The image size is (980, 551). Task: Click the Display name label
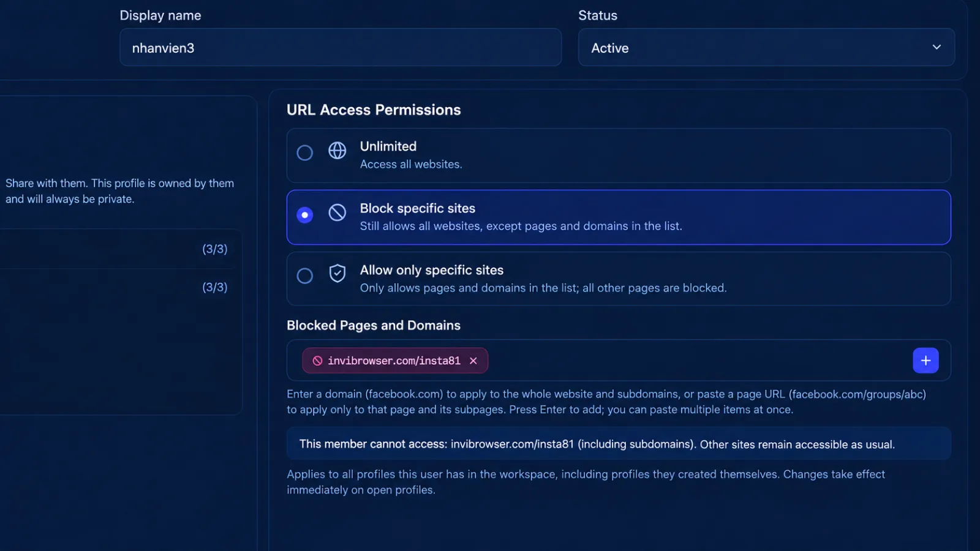point(160,15)
